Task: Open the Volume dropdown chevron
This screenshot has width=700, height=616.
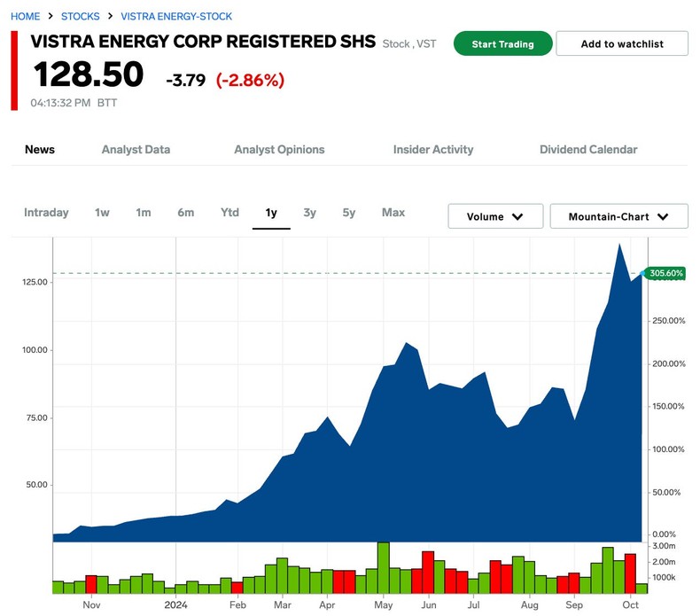Action: coord(517,216)
